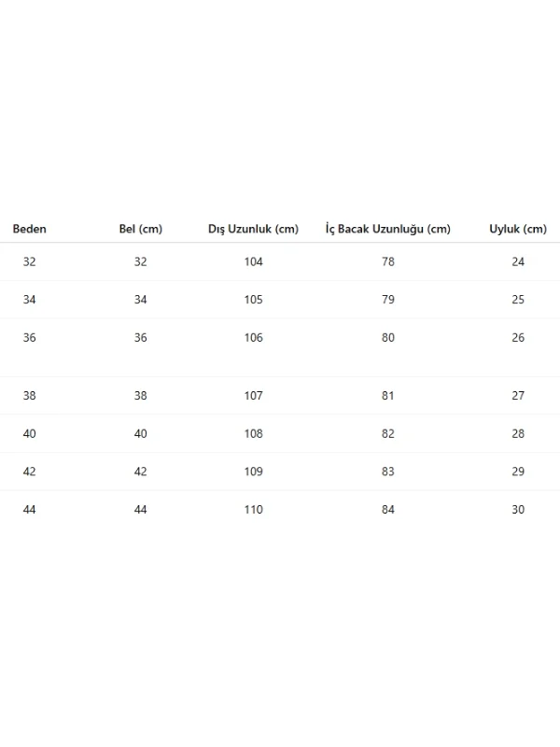Click the İç Bacak Uzunluğu (cm) header

387,229
